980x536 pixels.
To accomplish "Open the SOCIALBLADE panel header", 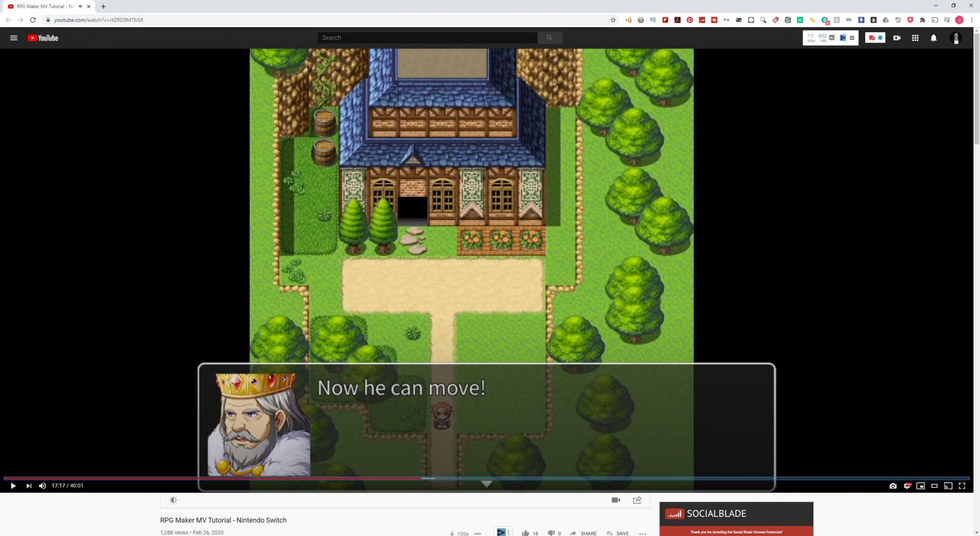I will coord(736,514).
